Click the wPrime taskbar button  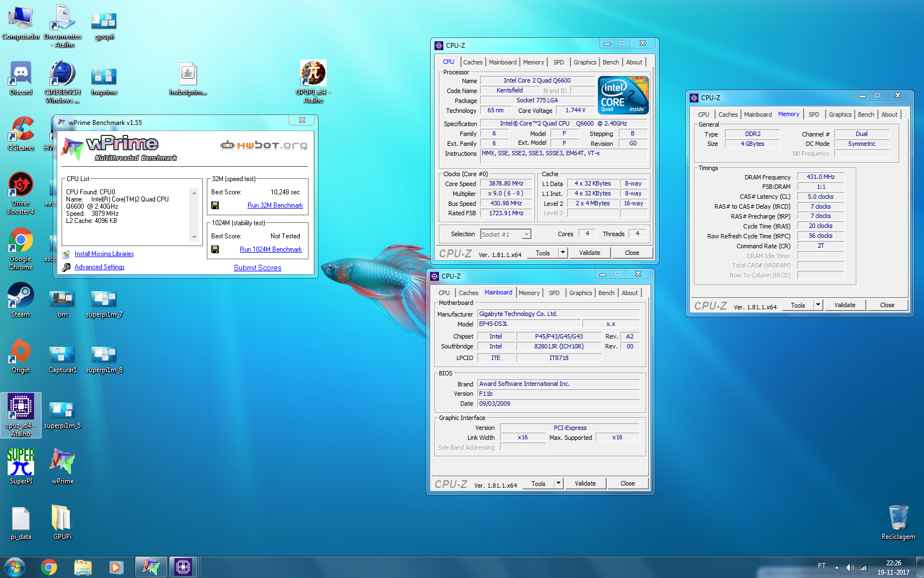151,567
